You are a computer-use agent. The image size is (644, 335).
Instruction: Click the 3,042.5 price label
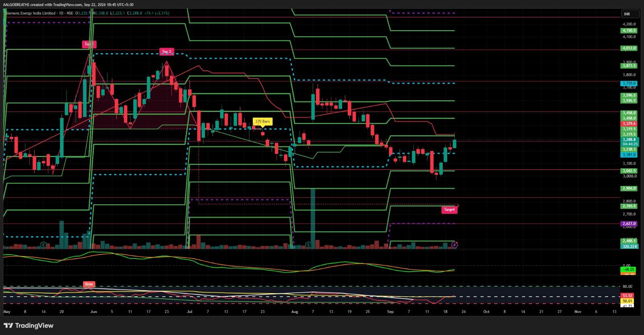coord(629,171)
